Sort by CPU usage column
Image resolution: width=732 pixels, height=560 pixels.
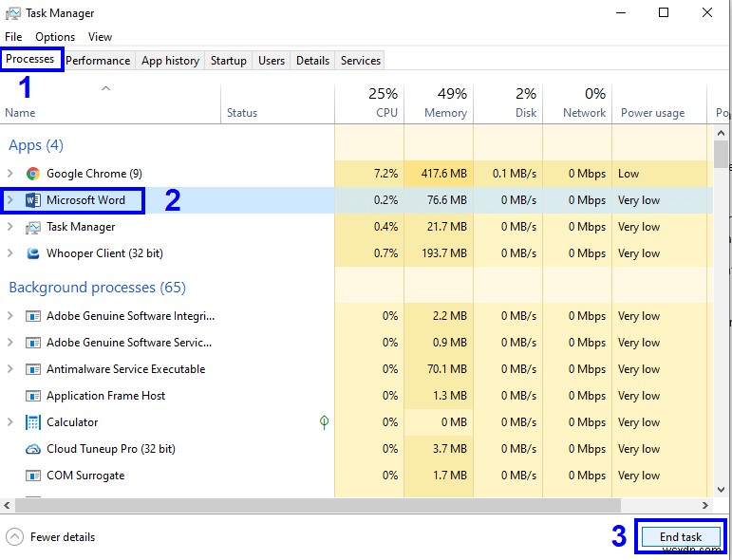[369, 103]
